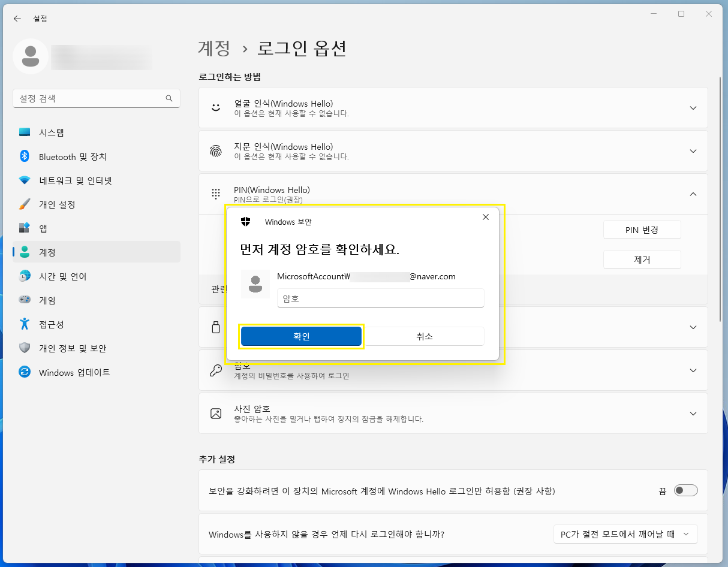
Task: Open 시스템 settings icon
Action: (25, 132)
